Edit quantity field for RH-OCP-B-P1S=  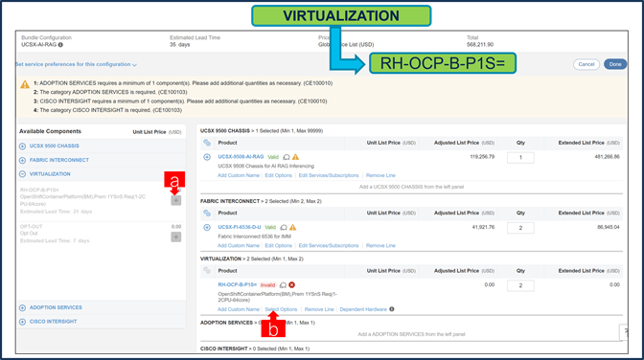520,285
